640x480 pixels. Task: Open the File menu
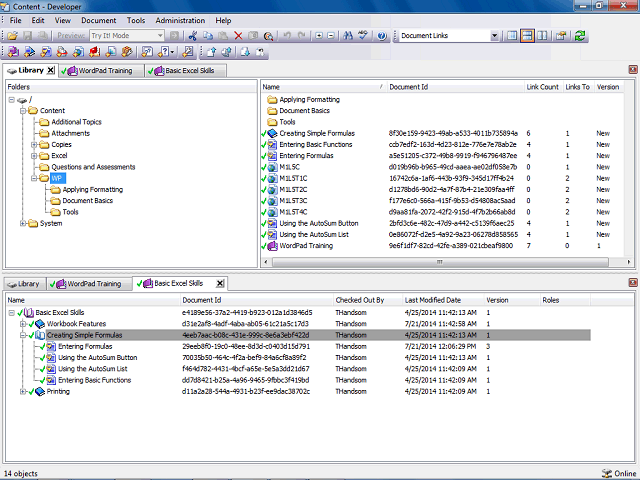(16, 20)
